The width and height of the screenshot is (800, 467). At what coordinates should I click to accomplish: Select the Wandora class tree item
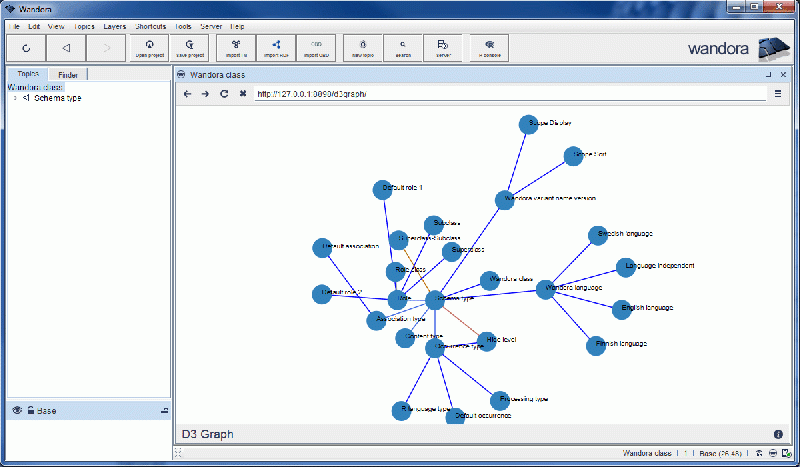(35, 87)
